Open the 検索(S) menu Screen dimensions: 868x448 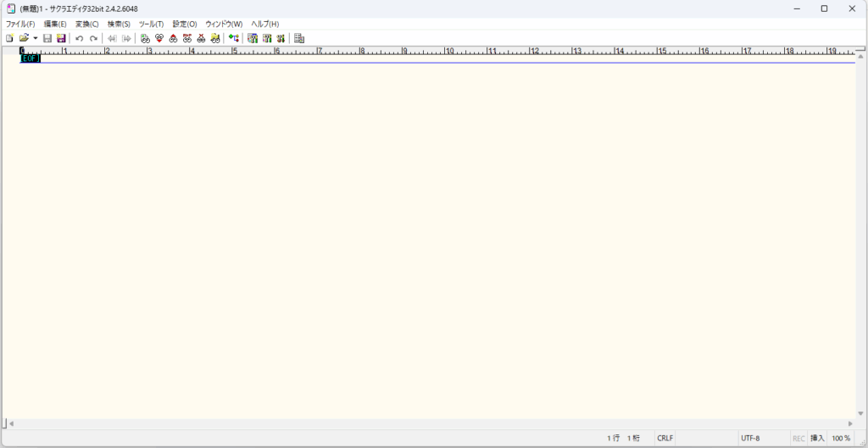pos(119,24)
